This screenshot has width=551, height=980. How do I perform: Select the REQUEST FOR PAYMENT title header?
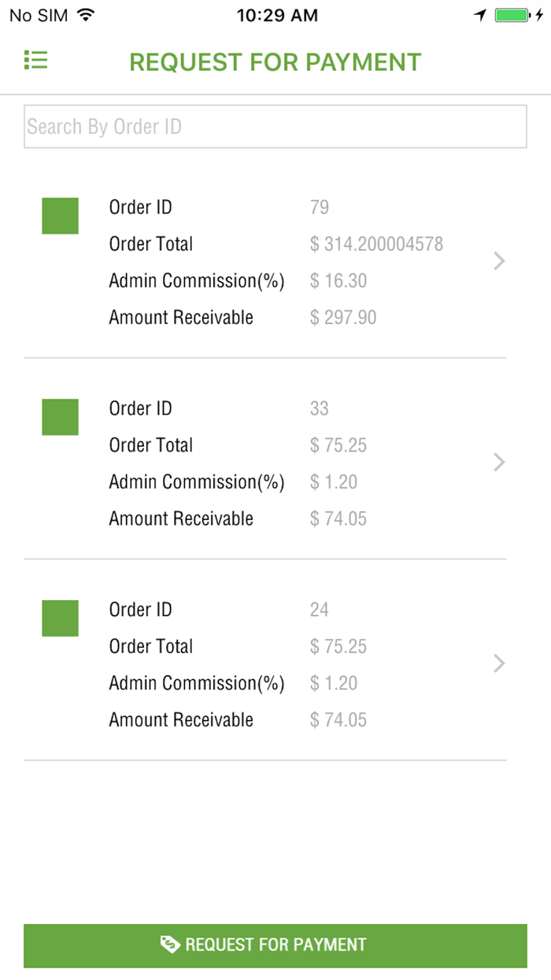[275, 61]
